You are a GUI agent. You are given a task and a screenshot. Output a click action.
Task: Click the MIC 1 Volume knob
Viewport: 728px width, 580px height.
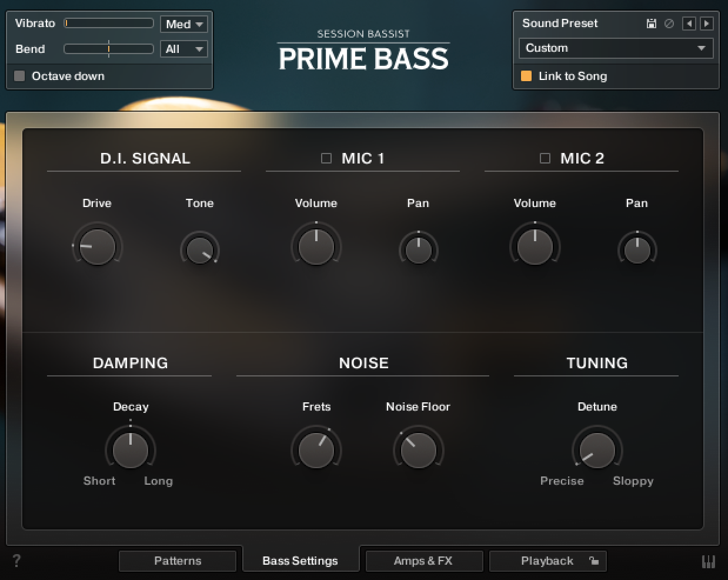pos(316,246)
